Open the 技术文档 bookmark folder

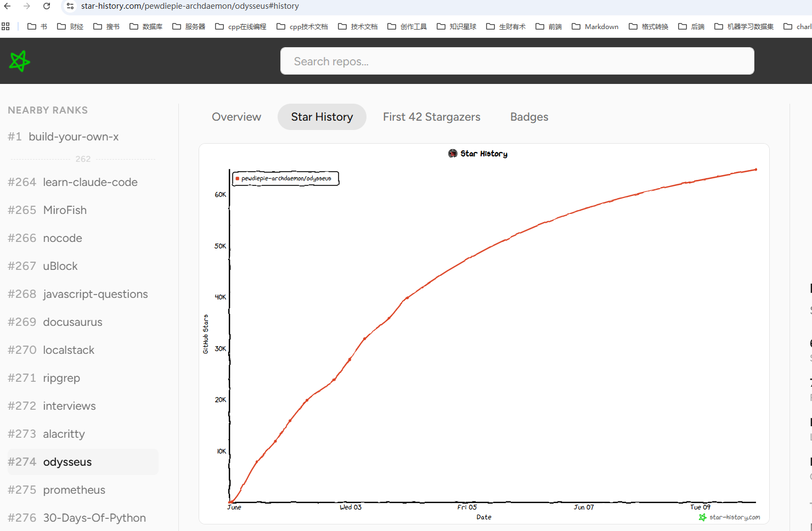[x=358, y=26]
